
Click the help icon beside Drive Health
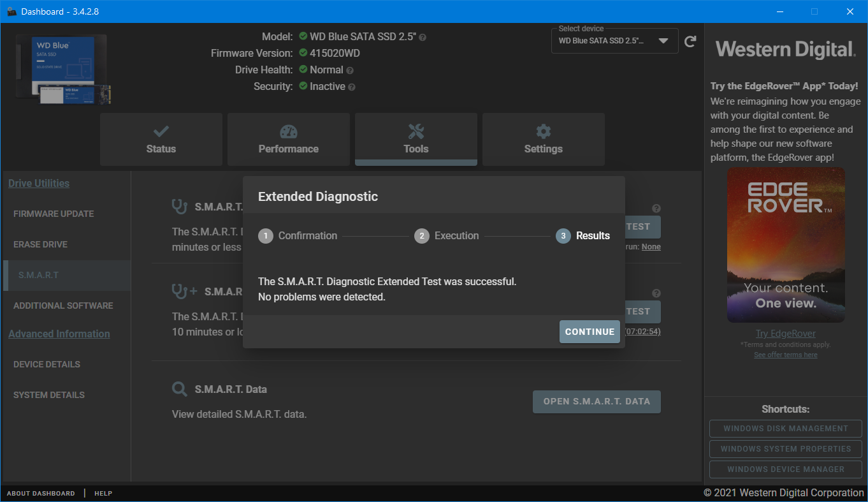tap(350, 70)
